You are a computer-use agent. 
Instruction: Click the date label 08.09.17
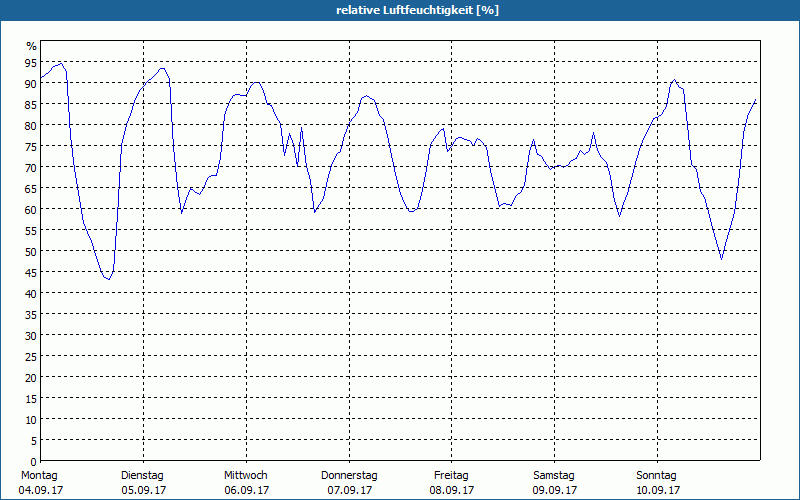click(452, 490)
